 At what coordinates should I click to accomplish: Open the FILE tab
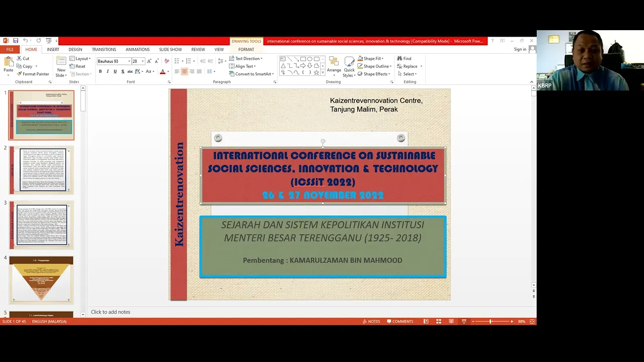point(10,49)
